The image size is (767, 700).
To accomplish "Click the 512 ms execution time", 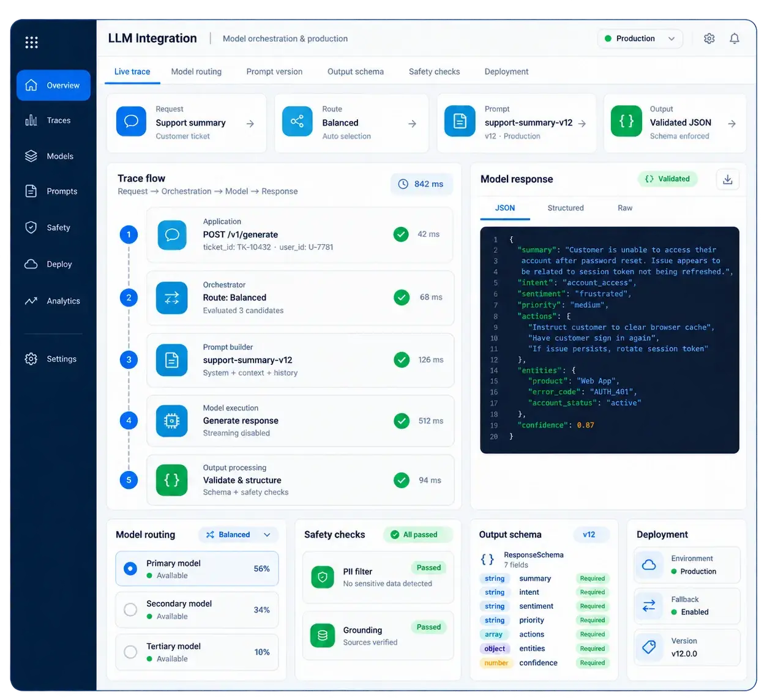I will pos(431,421).
